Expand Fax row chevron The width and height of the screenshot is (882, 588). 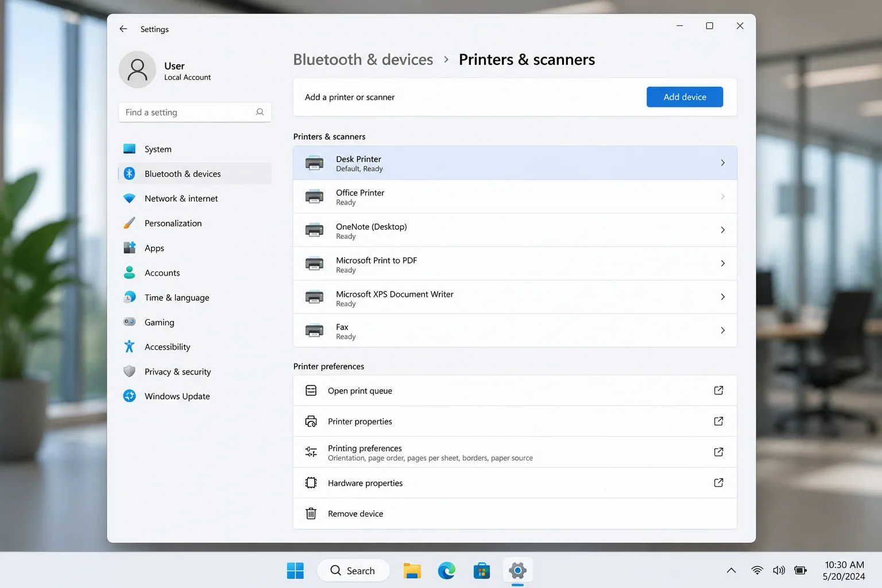(x=722, y=330)
